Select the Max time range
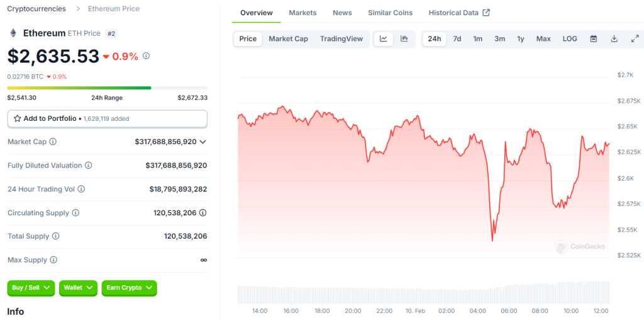Screen dimensions: 644x321 coord(543,38)
